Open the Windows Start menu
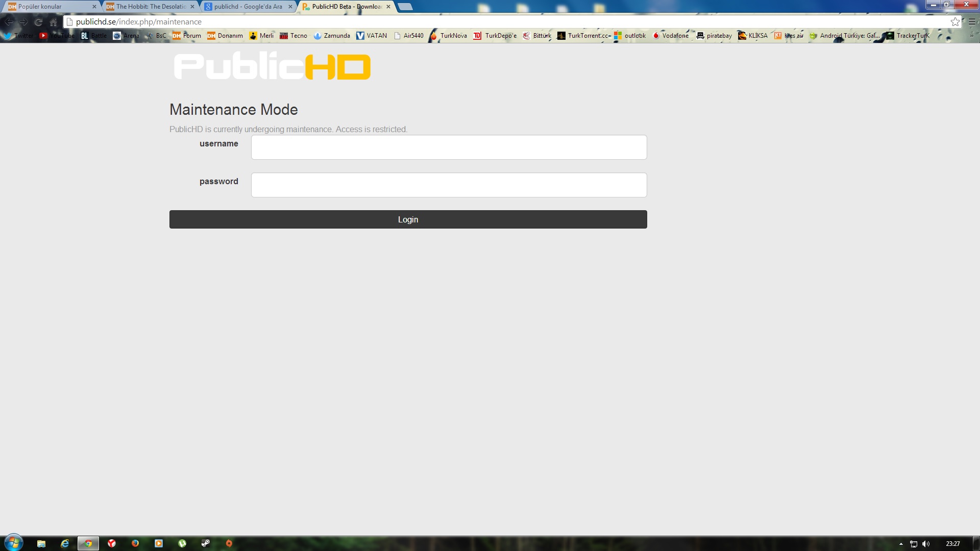Viewport: 980px width, 551px height. click(13, 543)
